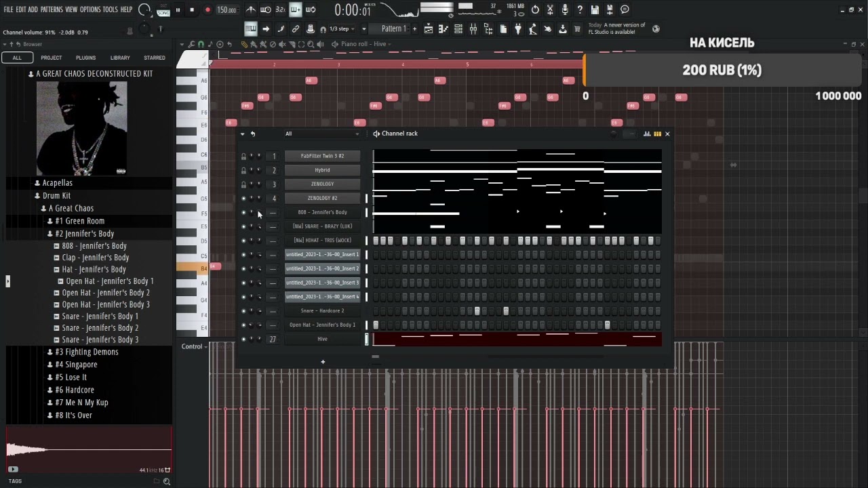Viewport: 868px width, 488px height.
Task: Mute the ZENOLOGY #2 channel LED
Action: pyautogui.click(x=243, y=199)
